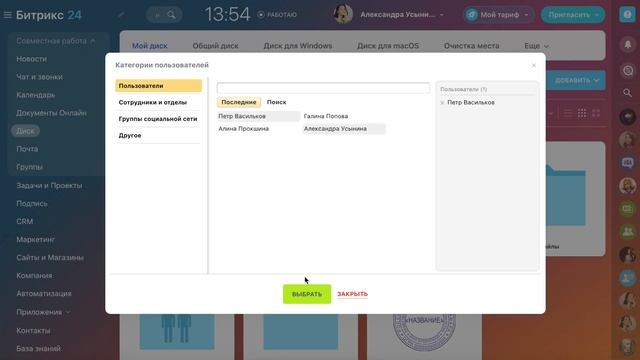Image resolution: width=640 pixels, height=360 pixels.
Task: Click the right sidebar search icon
Action: [x=628, y=93]
